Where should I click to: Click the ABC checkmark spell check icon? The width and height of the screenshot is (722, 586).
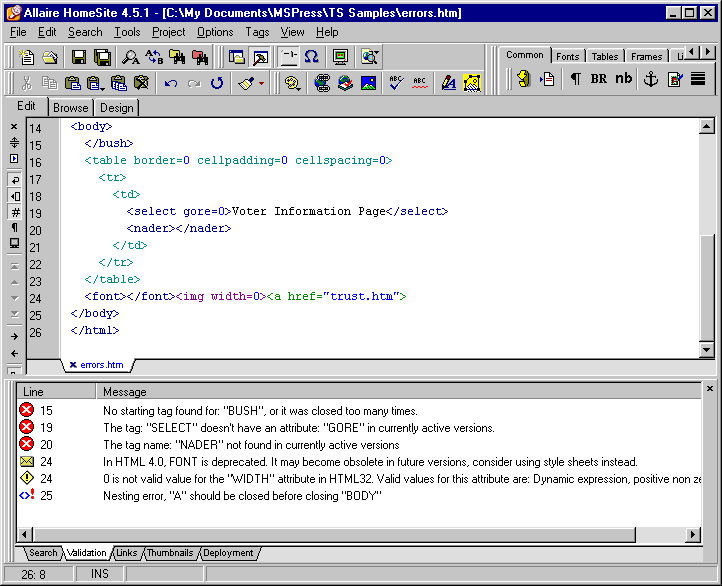coord(396,83)
